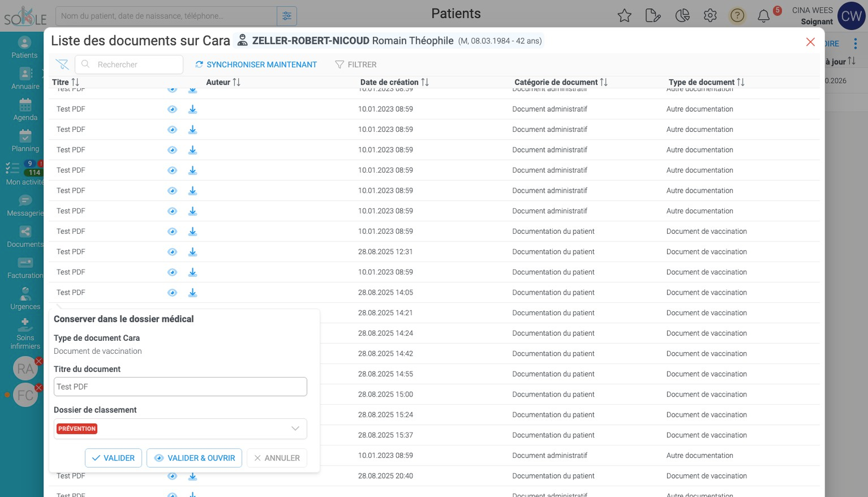
Task: Preview the document created 28.08.2025 14:05
Action: [172, 292]
